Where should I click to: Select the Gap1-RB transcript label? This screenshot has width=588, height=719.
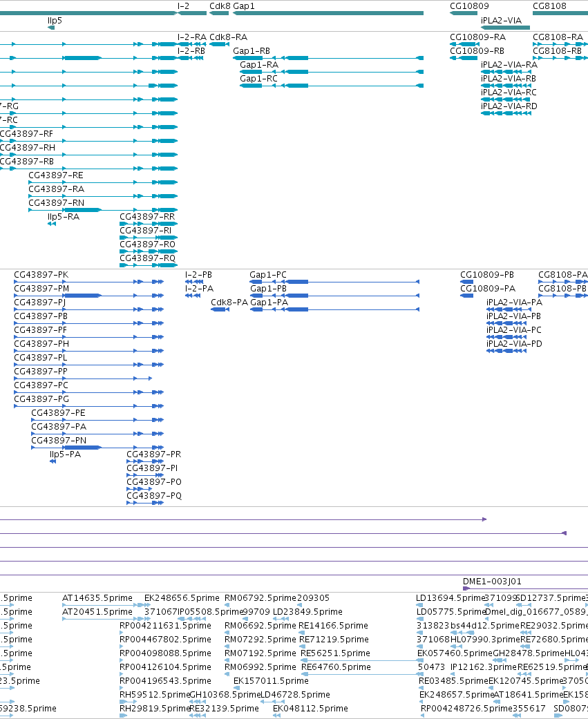pos(252,51)
